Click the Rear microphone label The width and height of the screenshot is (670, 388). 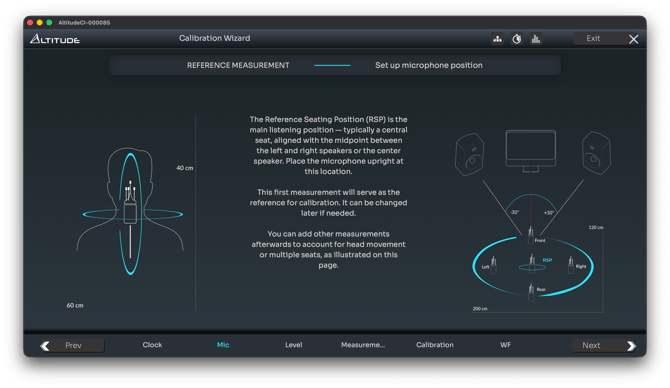click(x=541, y=289)
